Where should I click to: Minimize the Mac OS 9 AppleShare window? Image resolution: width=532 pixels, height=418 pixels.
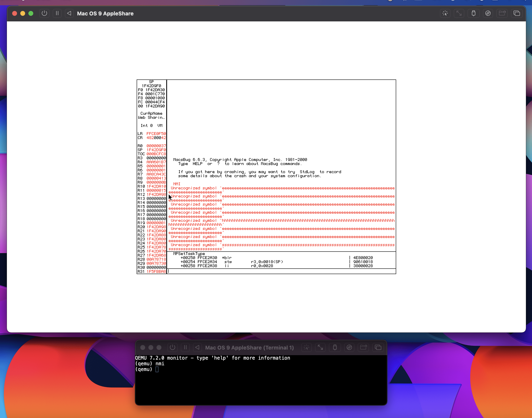pyautogui.click(x=23, y=13)
